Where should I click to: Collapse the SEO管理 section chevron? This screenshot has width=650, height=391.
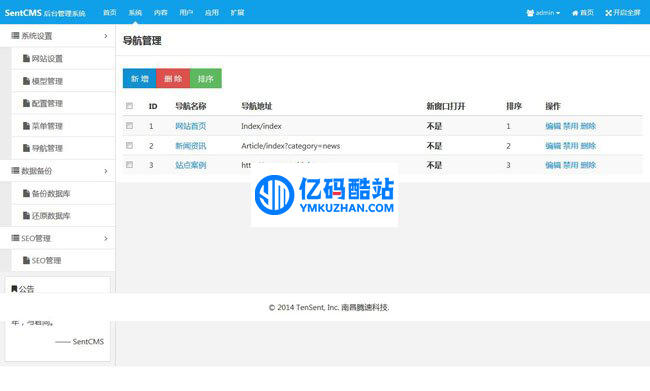[106, 238]
